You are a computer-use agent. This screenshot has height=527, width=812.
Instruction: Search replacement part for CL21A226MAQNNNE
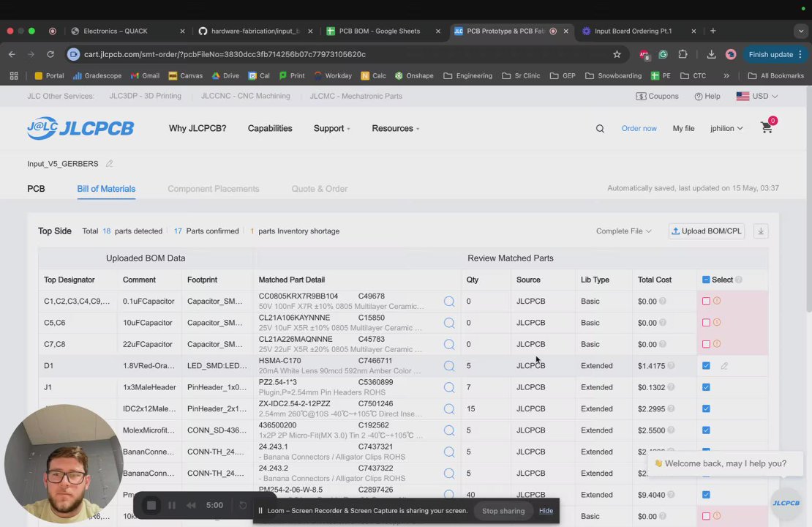point(449,344)
